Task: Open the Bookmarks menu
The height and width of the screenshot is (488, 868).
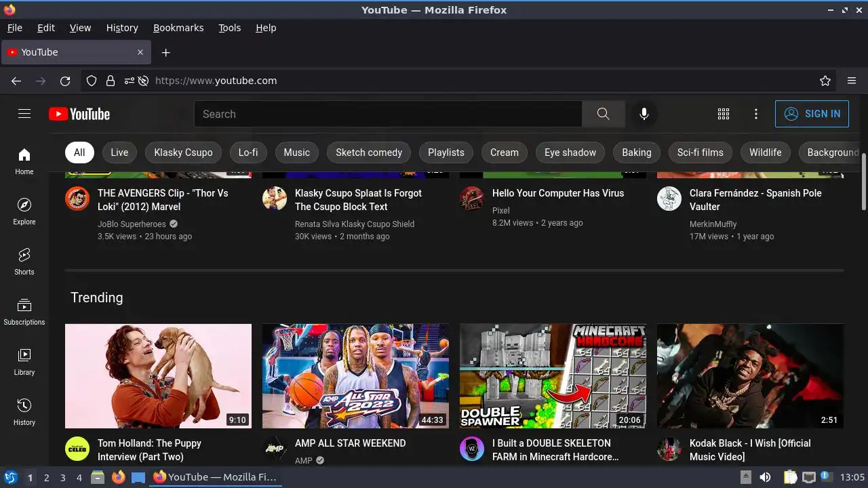Action: pyautogui.click(x=178, y=28)
